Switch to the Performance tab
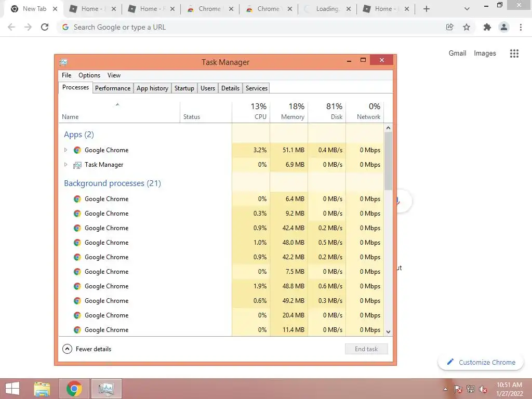Viewport: 532px width, 399px height. point(113,88)
